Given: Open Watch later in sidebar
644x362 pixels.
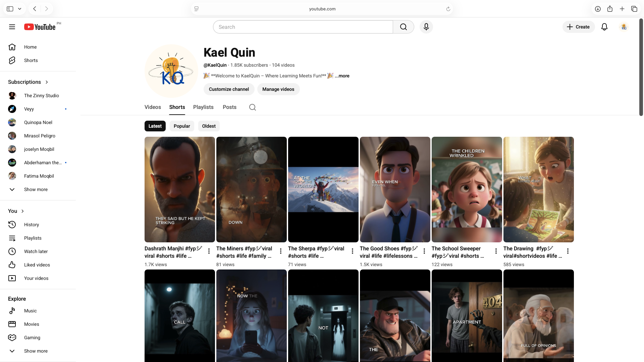Looking at the screenshot, I should [x=36, y=251].
